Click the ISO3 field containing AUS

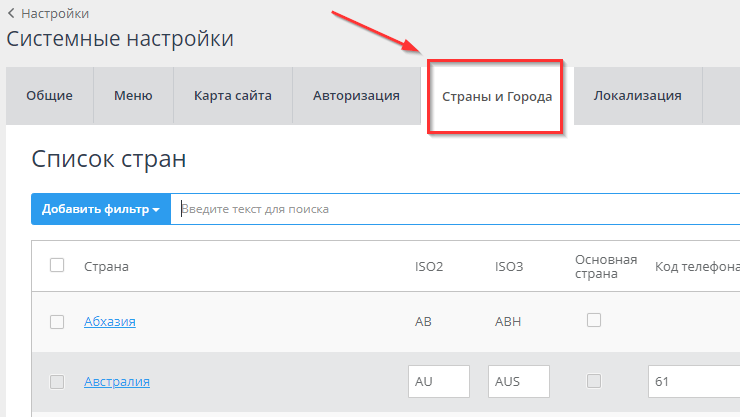pos(519,381)
